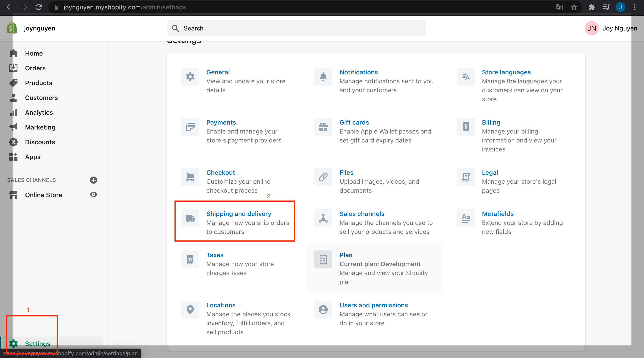Click the Plan checklist icon
The width and height of the screenshot is (644, 358).
click(323, 259)
